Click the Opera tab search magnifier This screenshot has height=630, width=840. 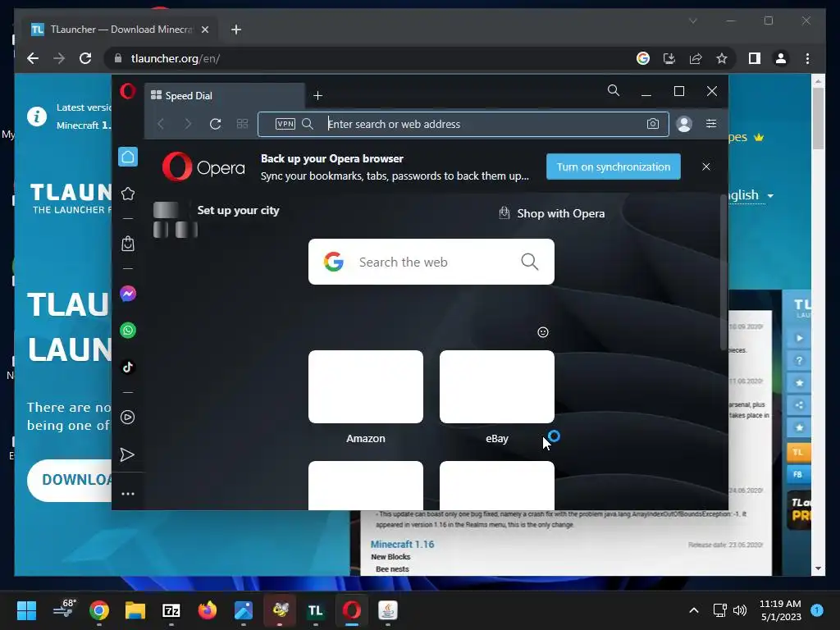614,90
